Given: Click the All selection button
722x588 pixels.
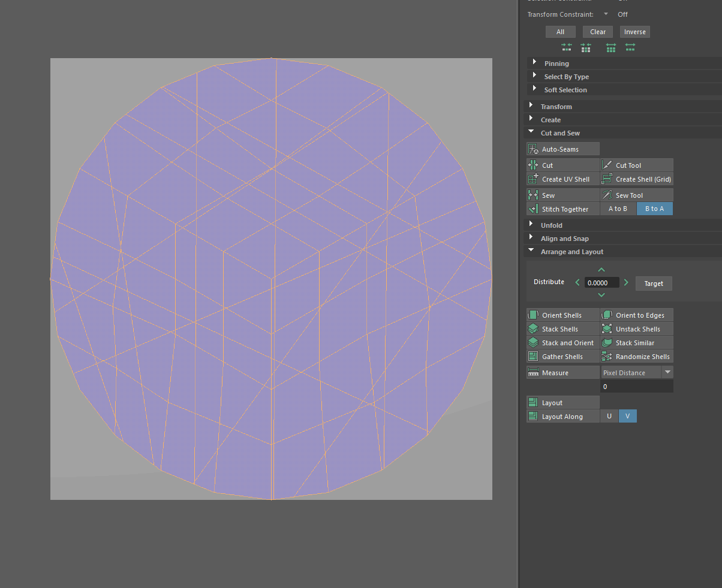Looking at the screenshot, I should pyautogui.click(x=560, y=32).
